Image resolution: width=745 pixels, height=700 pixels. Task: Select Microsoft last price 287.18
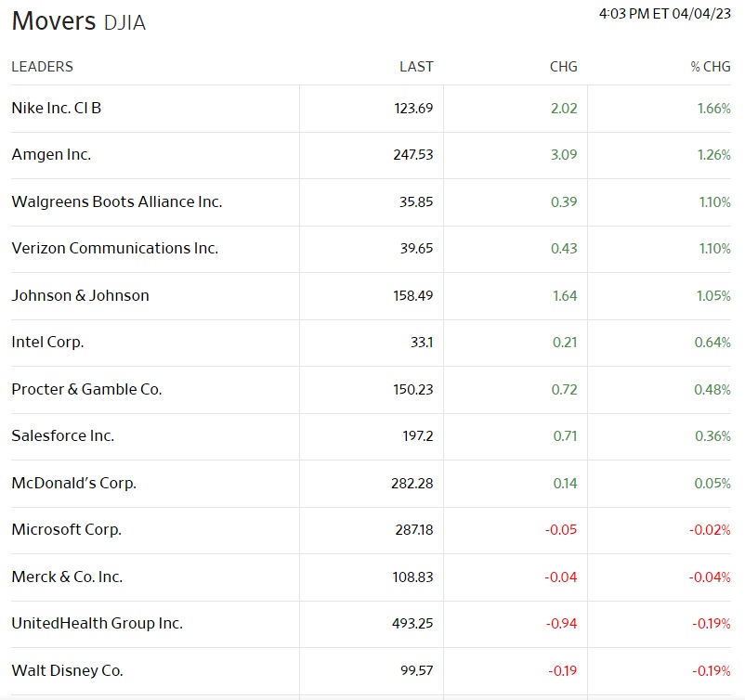[x=413, y=529]
